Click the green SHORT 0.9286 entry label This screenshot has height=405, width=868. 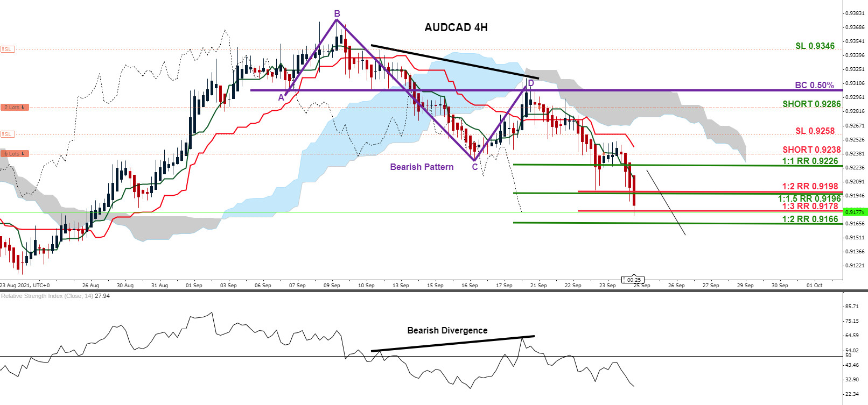[811, 104]
